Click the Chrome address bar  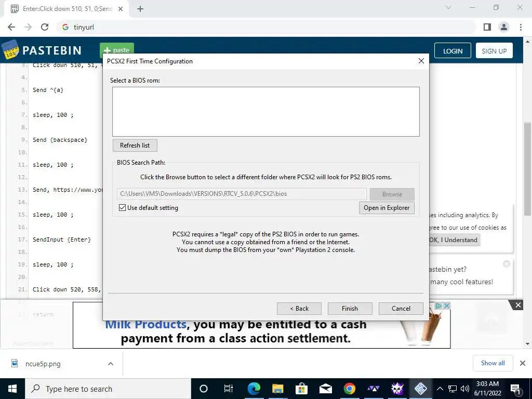point(267,27)
